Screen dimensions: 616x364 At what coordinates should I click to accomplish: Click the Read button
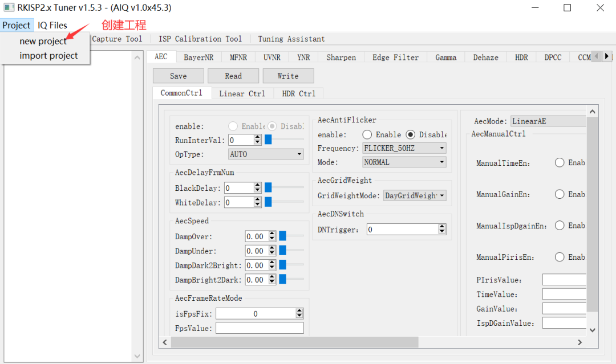[x=233, y=76]
